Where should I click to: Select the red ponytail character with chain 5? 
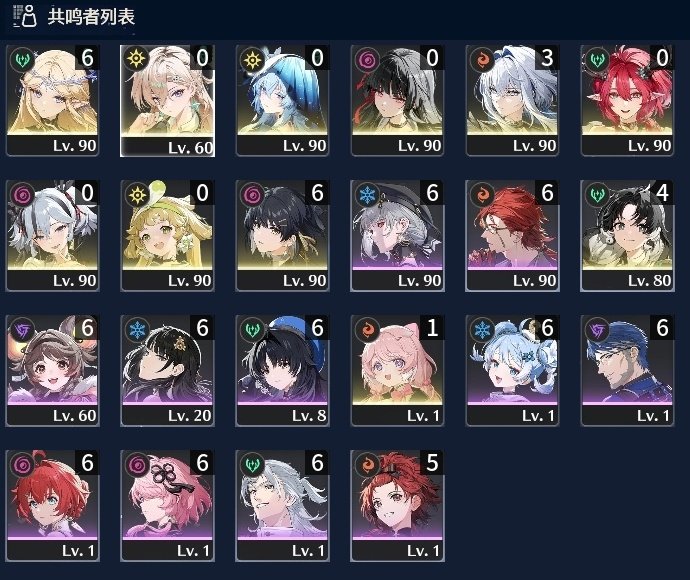397,506
